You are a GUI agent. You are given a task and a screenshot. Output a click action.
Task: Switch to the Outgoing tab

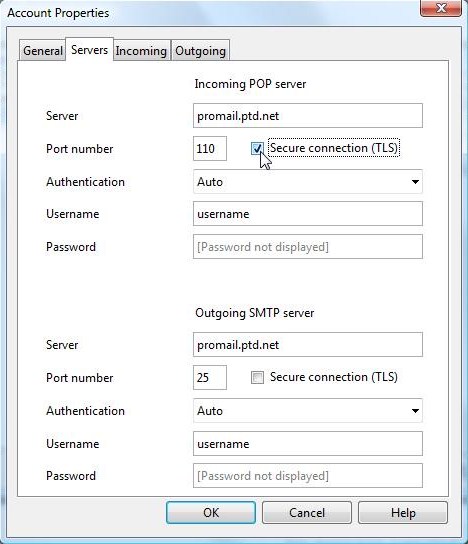[201, 51]
